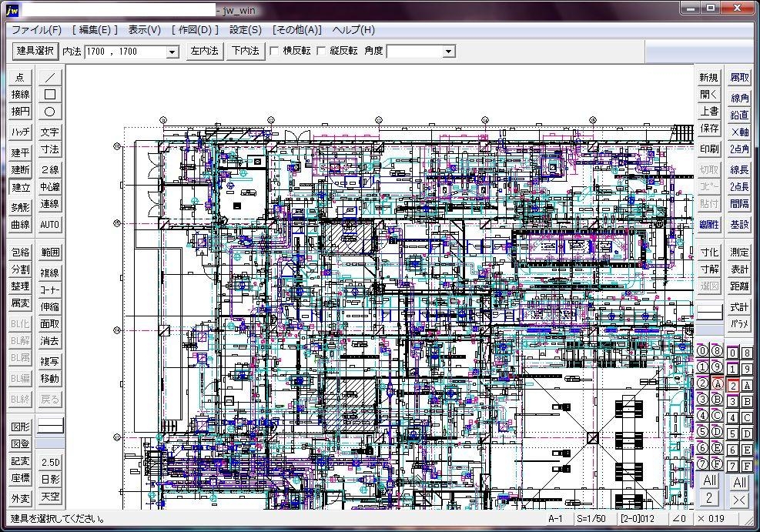Click the 消去 erase tool

[x=50, y=341]
